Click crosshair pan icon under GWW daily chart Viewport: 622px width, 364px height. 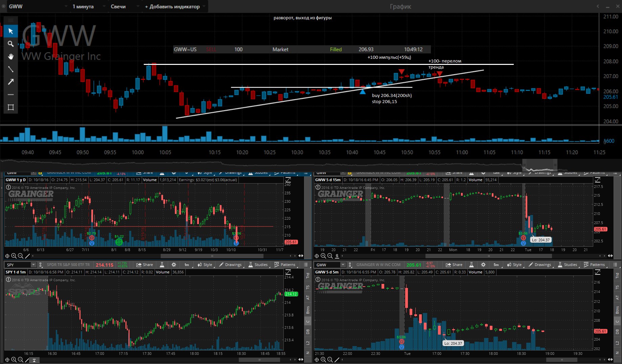(x=7, y=256)
